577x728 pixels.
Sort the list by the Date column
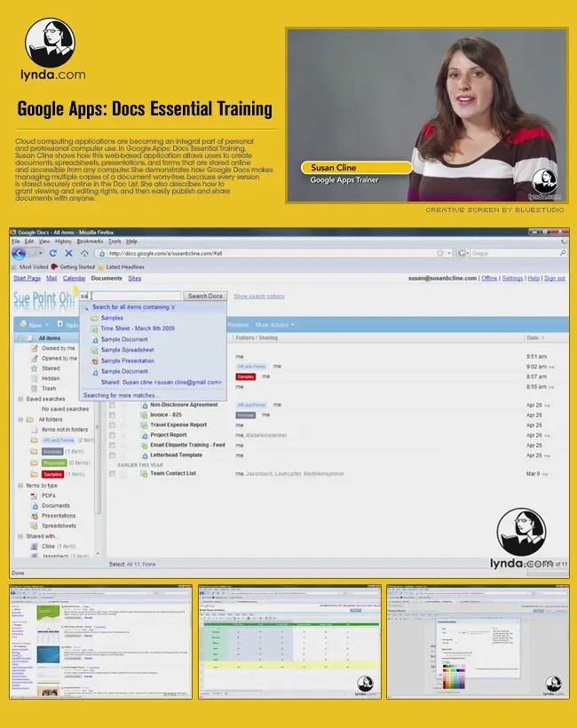[535, 338]
